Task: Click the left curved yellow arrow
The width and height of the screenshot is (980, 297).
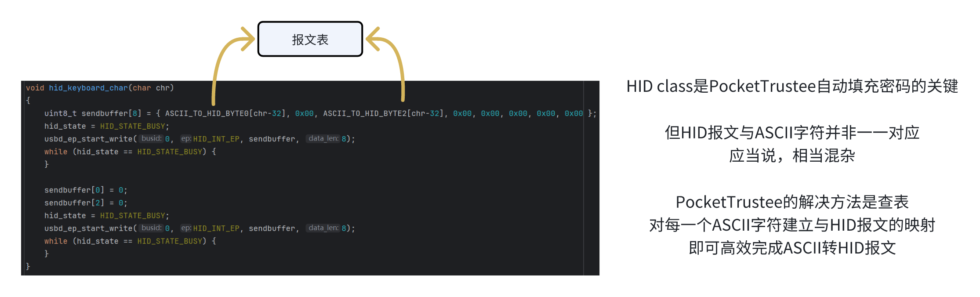Action: 233,66
